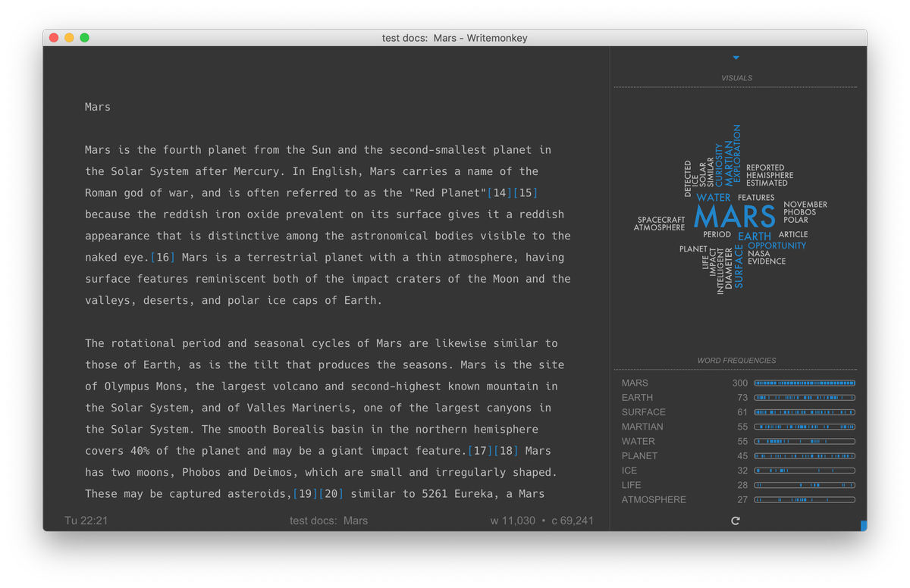Click NOVEMBER in the word cloud
910x588 pixels.
coord(805,205)
